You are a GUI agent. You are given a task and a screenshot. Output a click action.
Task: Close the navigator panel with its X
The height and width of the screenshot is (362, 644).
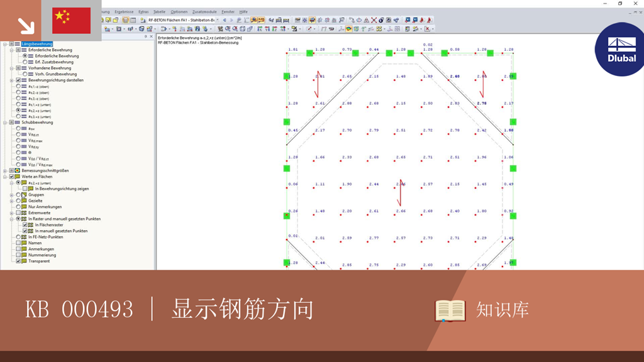[151, 36]
